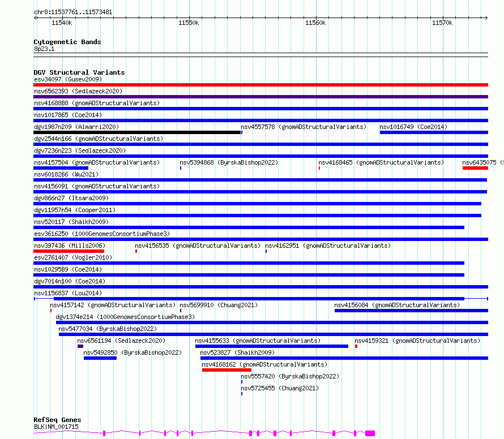Open nsv4168888 (gnomADStructuralVariants) label
Image resolution: width=504 pixels, height=439 pixels.
point(97,103)
